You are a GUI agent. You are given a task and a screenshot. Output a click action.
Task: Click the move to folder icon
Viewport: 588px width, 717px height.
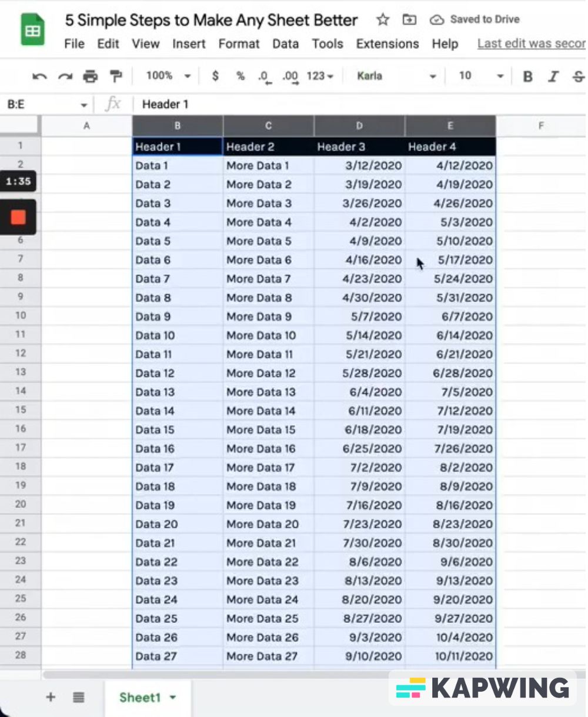[409, 20]
